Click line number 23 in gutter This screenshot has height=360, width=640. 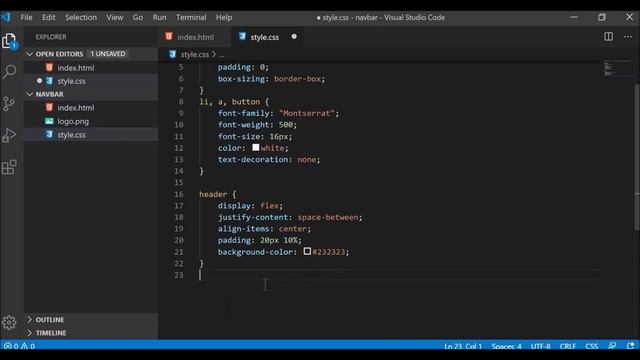[179, 275]
